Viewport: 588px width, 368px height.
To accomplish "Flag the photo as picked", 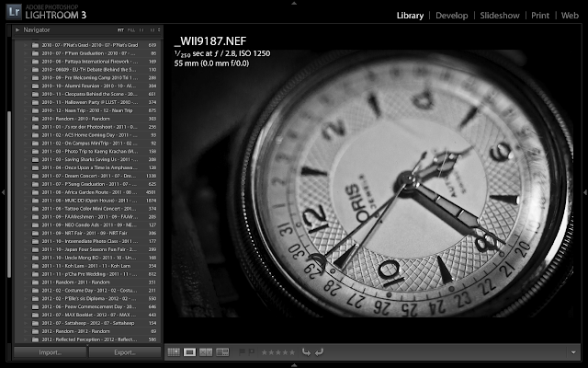I will 242,352.
